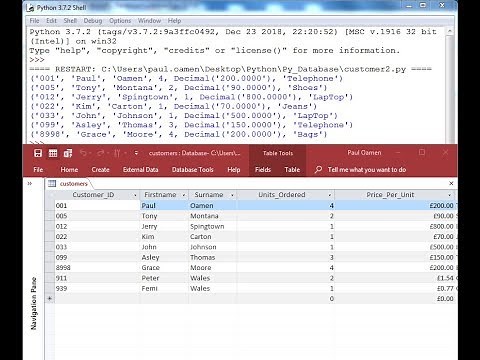Click the Surname cell 'Montana'

(x=212, y=216)
